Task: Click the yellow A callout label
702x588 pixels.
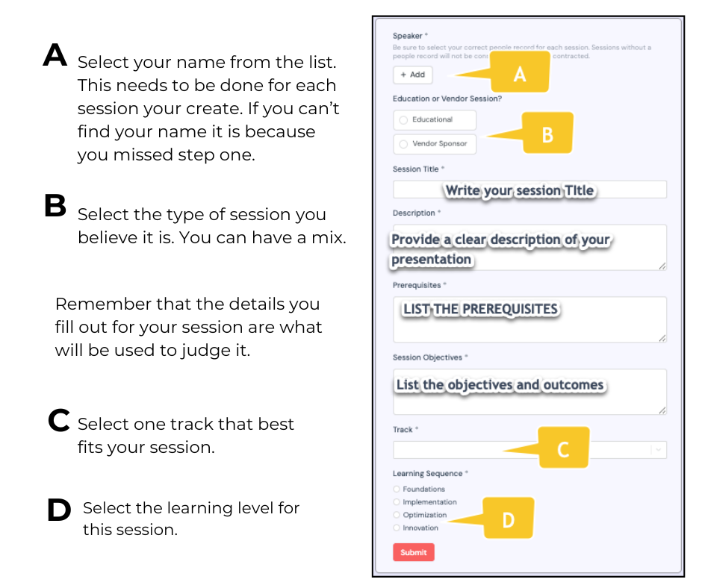Action: 520,73
